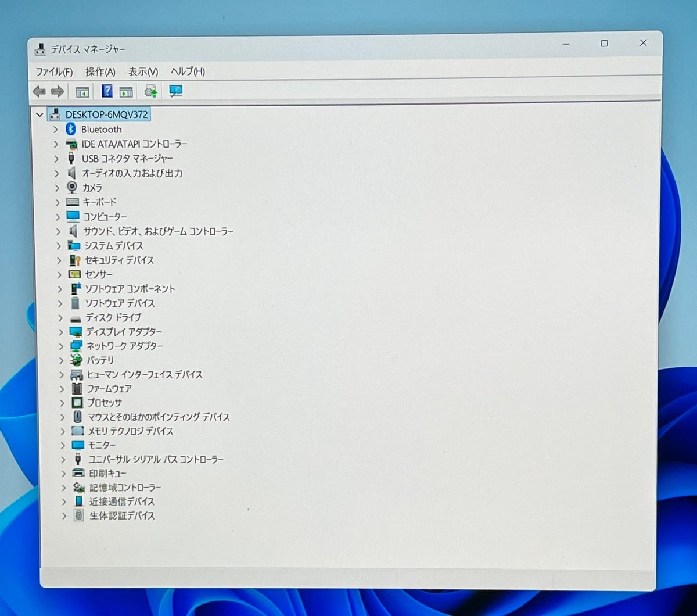Select the カメラ webcam icon
Image resolution: width=697 pixels, height=616 pixels.
tap(72, 187)
